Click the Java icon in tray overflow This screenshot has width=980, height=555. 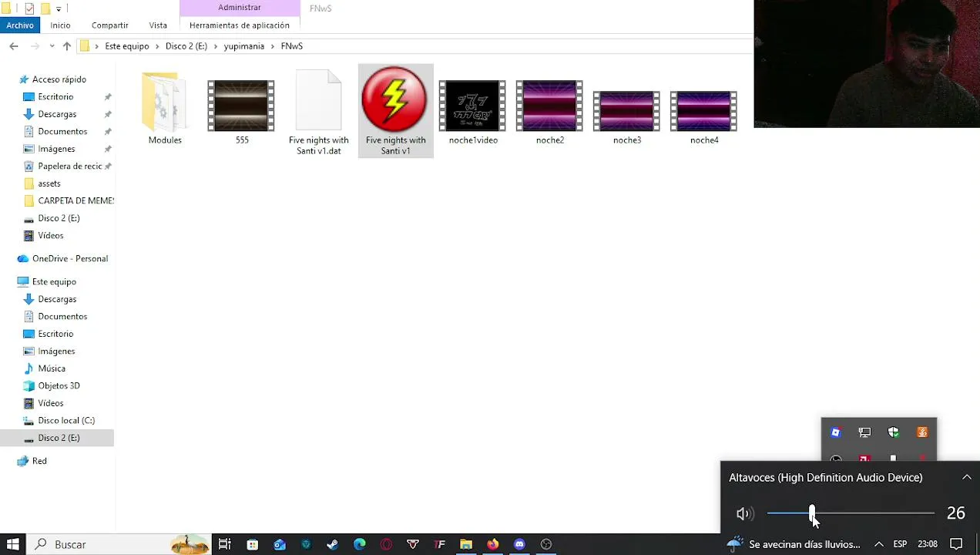(x=922, y=432)
